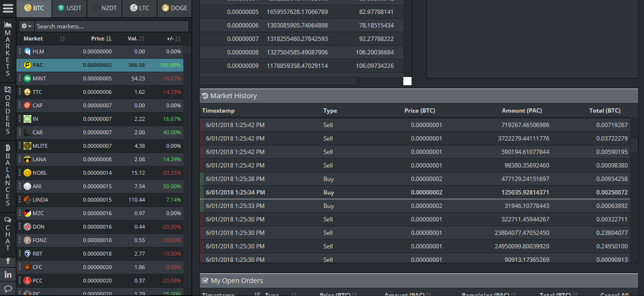This screenshot has height=296, width=644.
Task: Focus the Search markets input field
Action: click(112, 26)
